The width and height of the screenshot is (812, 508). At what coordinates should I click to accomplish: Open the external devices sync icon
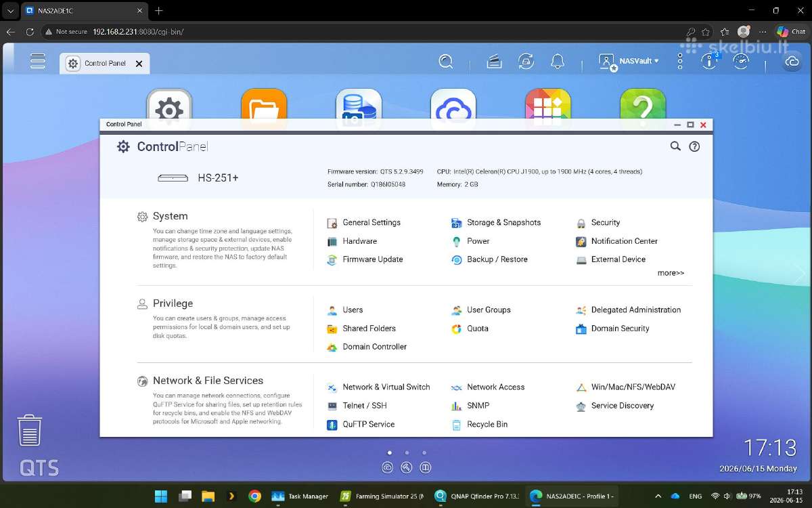click(x=526, y=62)
